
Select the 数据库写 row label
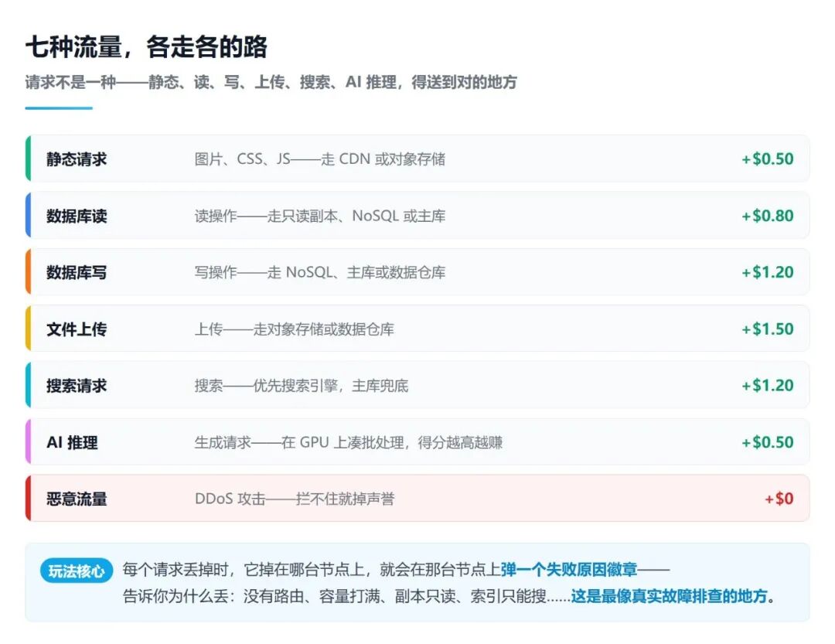coord(77,272)
